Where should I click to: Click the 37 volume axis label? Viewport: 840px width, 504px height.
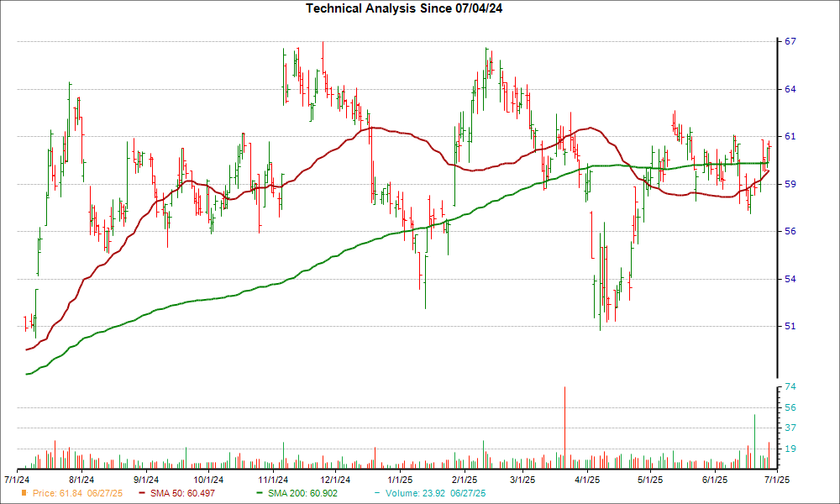point(790,428)
